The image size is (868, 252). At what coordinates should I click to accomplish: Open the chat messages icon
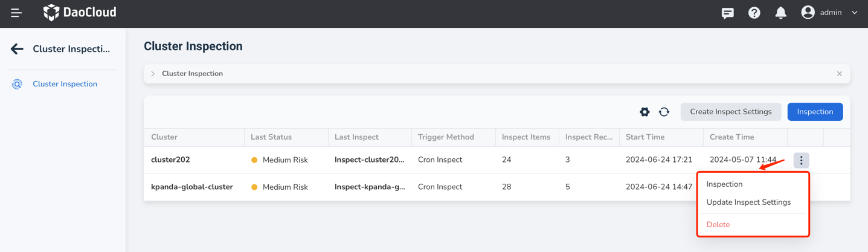click(x=728, y=13)
